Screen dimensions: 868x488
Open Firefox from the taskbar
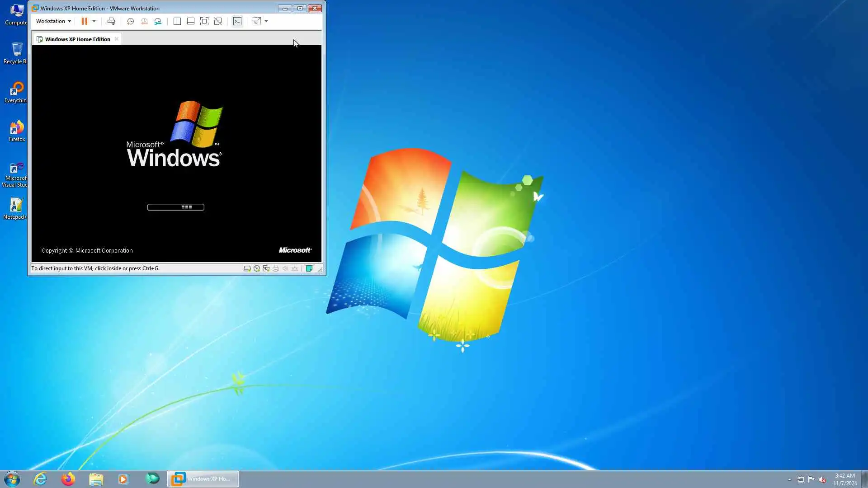[x=68, y=479]
